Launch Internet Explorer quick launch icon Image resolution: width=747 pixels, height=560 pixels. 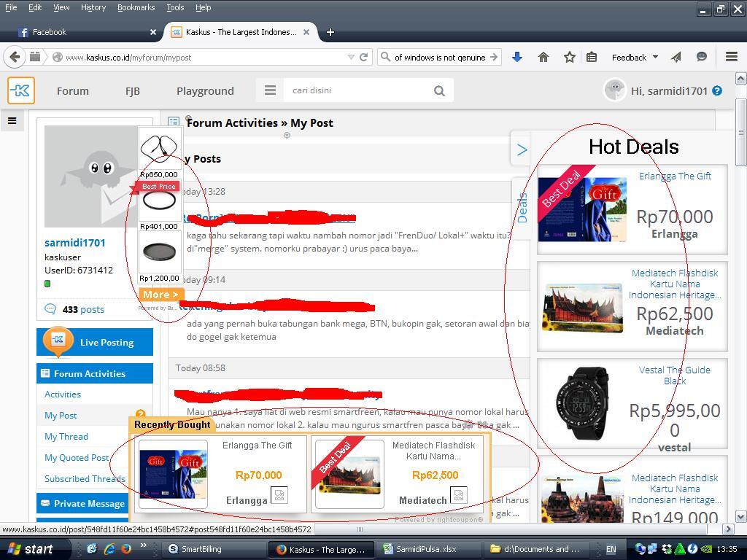(109, 549)
